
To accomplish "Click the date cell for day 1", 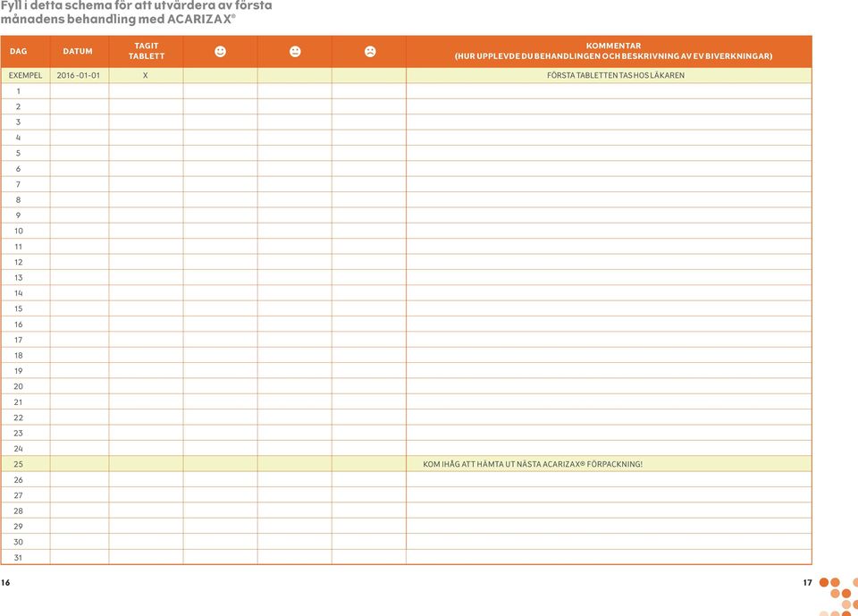I will (x=80, y=91).
